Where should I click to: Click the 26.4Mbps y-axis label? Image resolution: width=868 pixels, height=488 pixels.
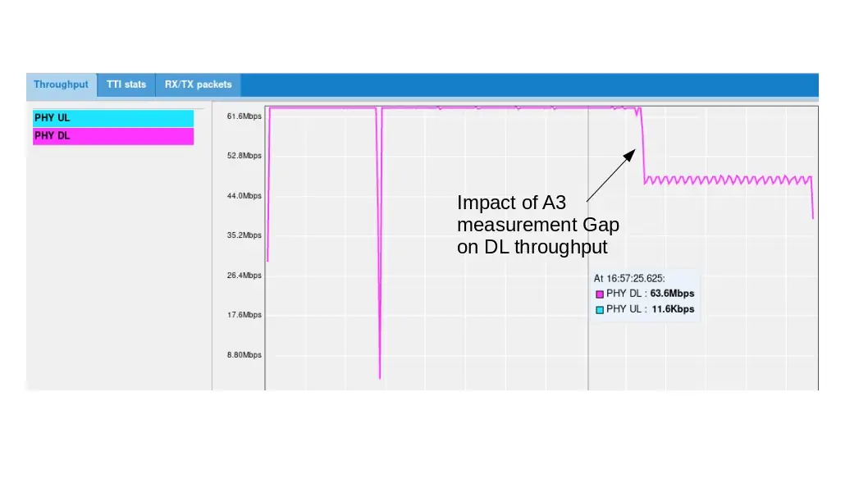244,276
